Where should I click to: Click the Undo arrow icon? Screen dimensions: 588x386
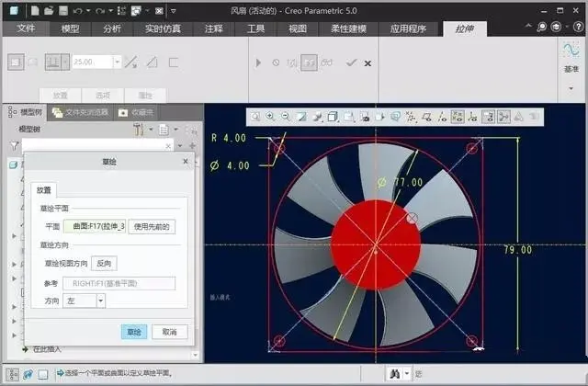(x=78, y=11)
